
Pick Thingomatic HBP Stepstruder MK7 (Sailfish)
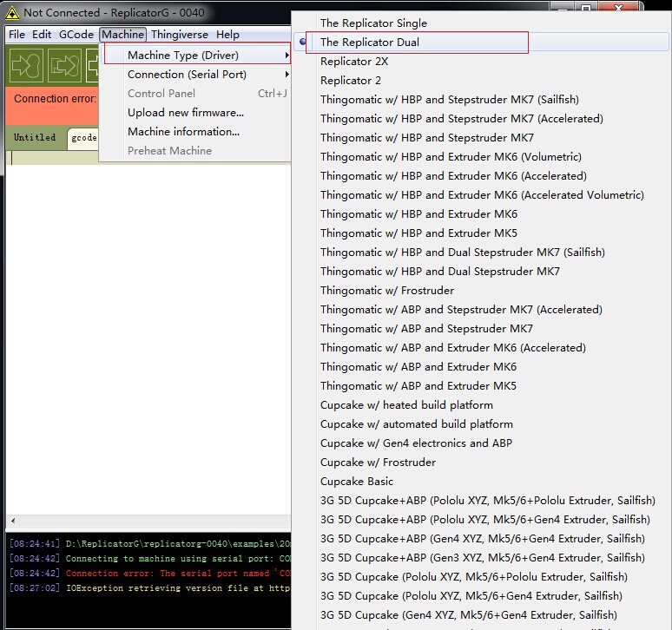(x=481, y=100)
